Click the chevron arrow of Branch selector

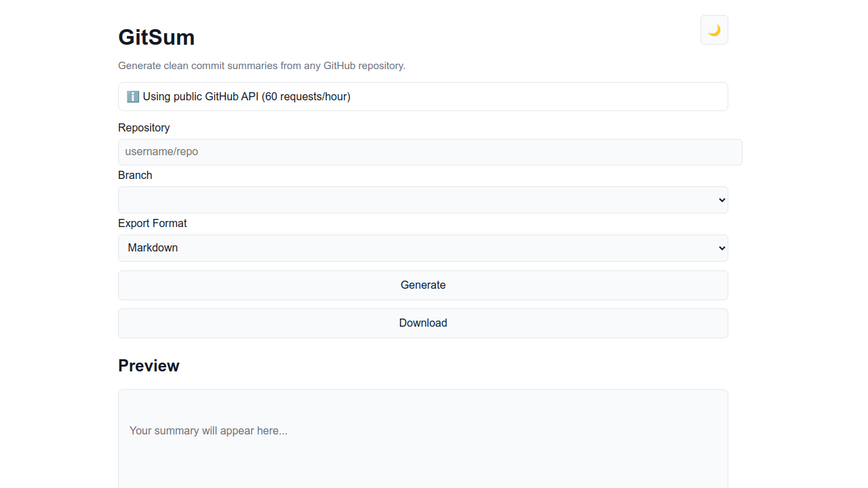(722, 200)
